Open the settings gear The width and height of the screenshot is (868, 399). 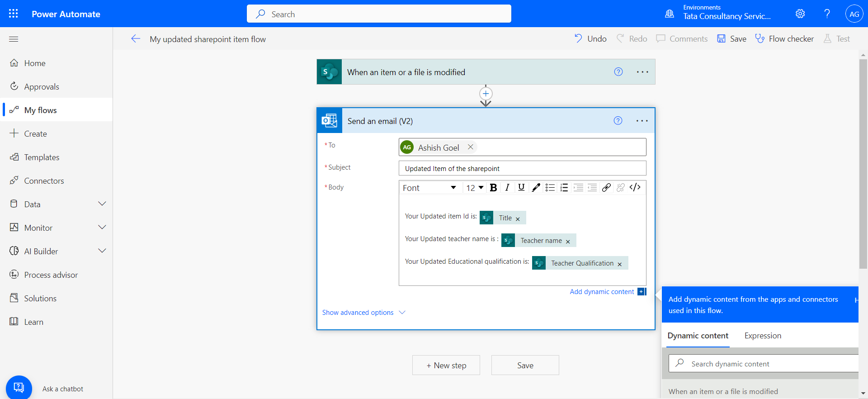[800, 14]
